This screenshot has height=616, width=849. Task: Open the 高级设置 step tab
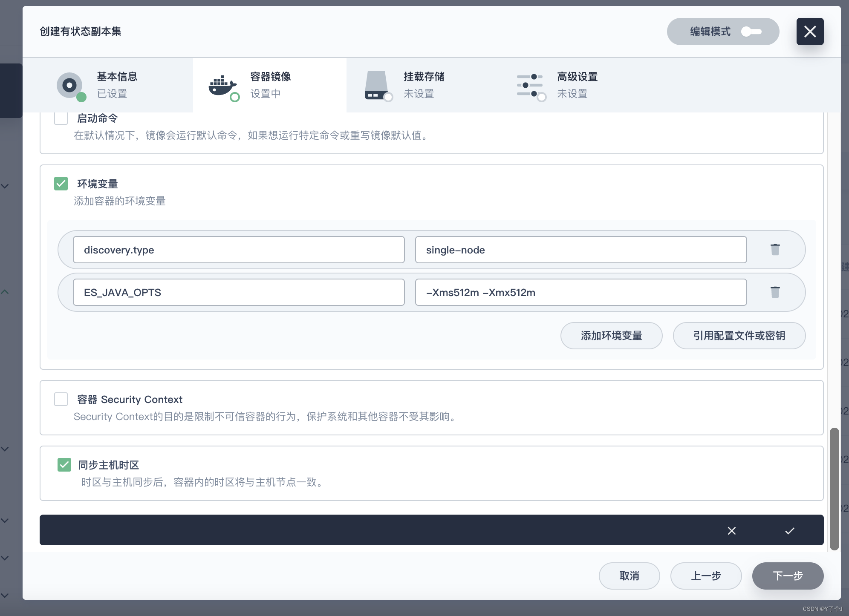click(577, 85)
